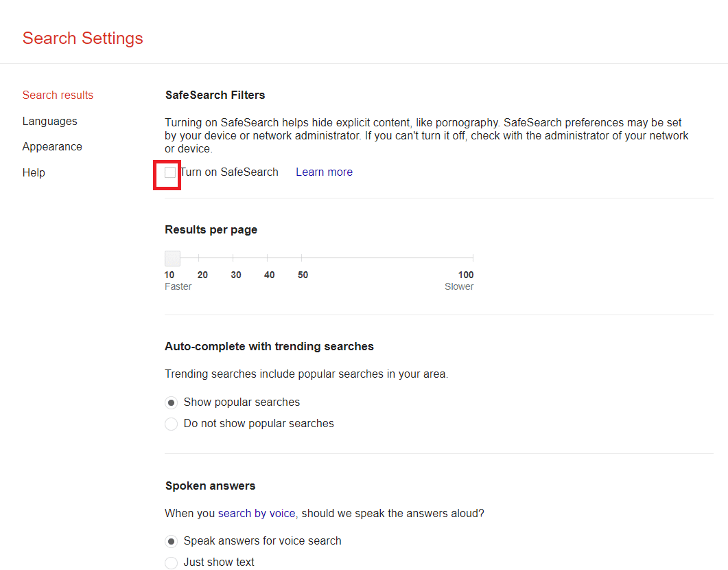Click the Spoken answers heading
The height and width of the screenshot is (570, 728).
[211, 486]
